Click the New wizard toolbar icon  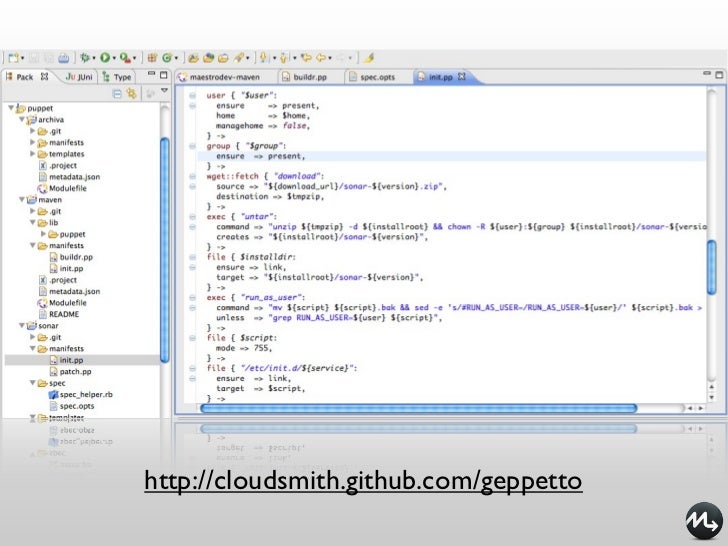pyautogui.click(x=13, y=58)
